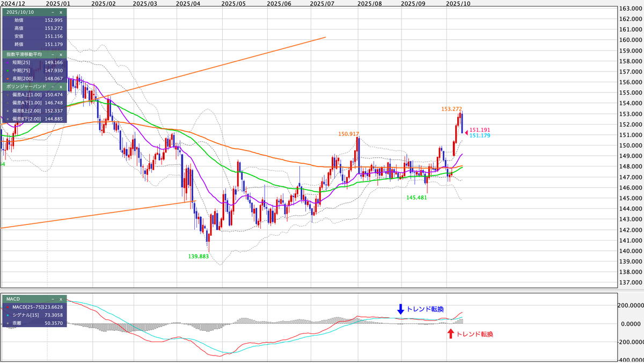The width and height of the screenshot is (644, 363).
Task: Toggle the 偏差A下[1.00] band marker
Action: click(8, 103)
